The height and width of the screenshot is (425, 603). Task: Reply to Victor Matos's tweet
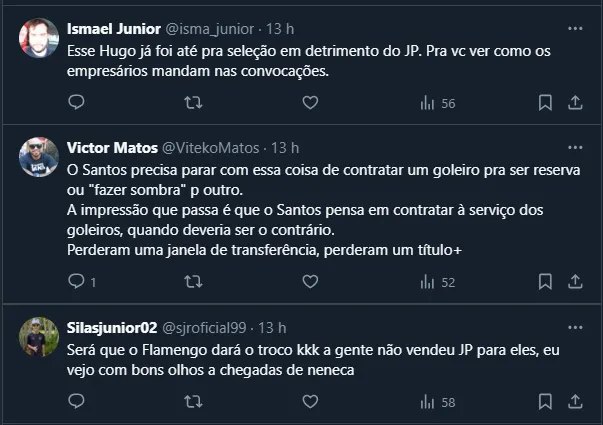pos(77,282)
